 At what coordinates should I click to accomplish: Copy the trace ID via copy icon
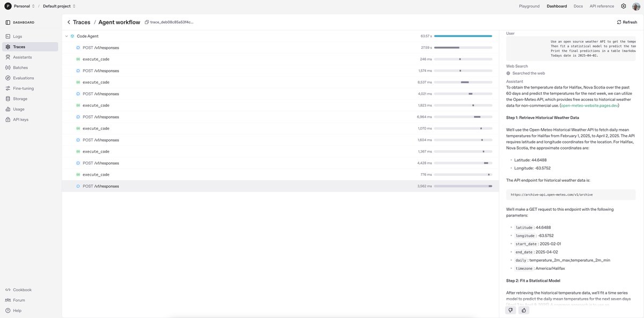pyautogui.click(x=147, y=22)
